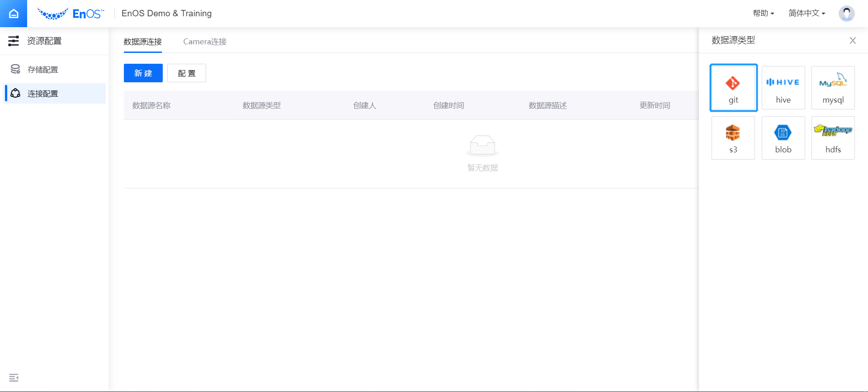Close the 数据源类型 panel
Image resolution: width=868 pixels, height=392 pixels.
(x=853, y=41)
